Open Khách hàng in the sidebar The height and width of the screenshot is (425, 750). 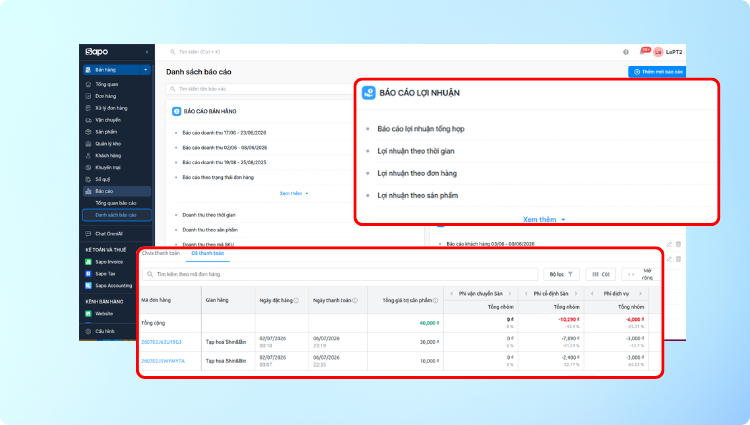pyautogui.click(x=108, y=155)
